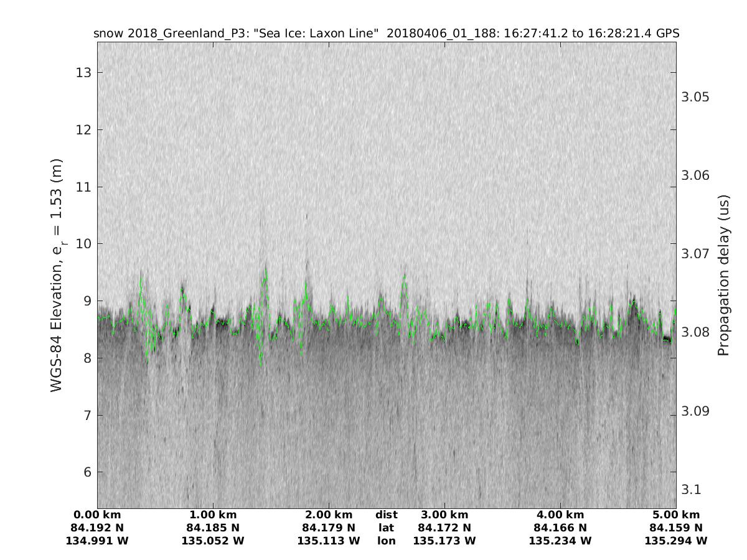Screen dimensions: 747x560
Task: Click the 84.192 N latitude label
Action: (x=97, y=528)
